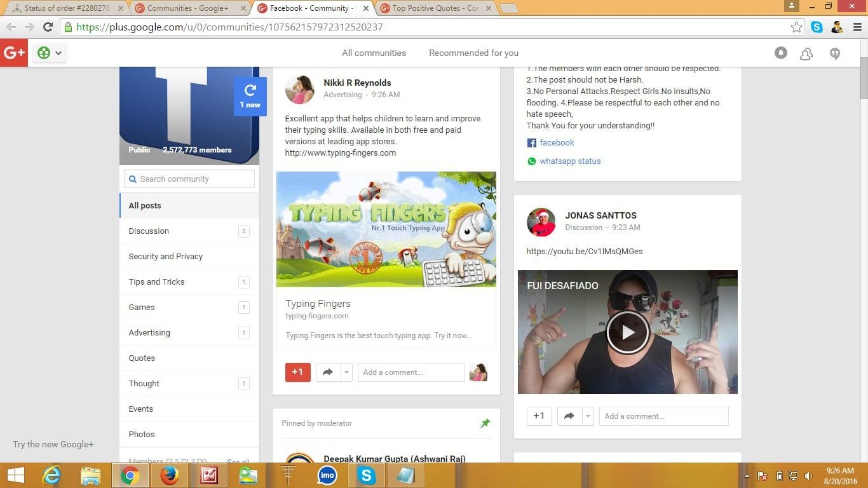Click share arrow on JONAS SANTTOS post
The height and width of the screenshot is (488, 868).
click(x=569, y=416)
